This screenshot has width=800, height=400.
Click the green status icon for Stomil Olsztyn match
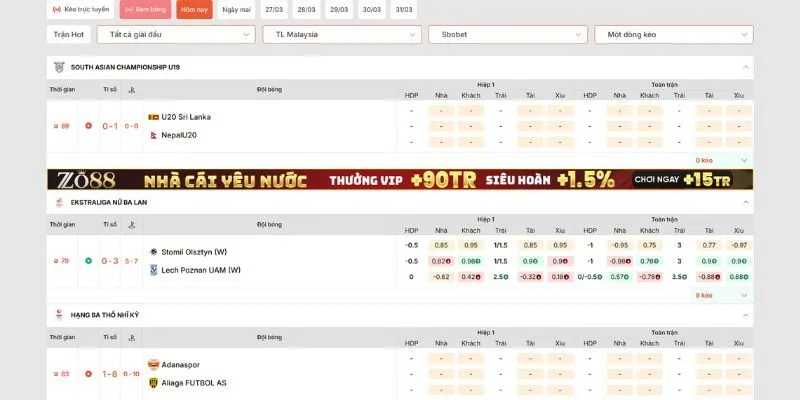pos(88,261)
